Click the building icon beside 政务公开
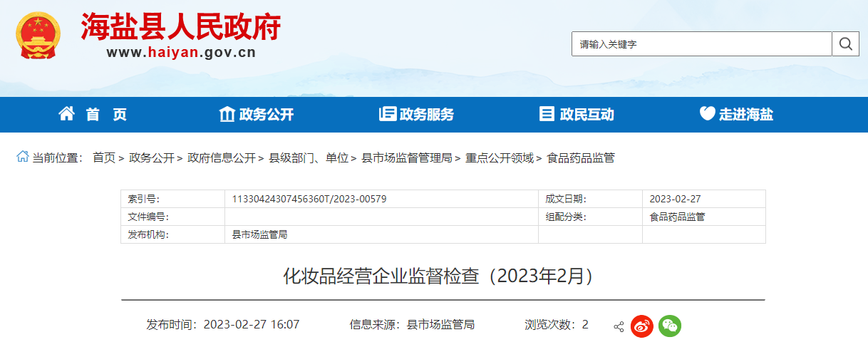Image resolution: width=868 pixels, height=347 pixels. pos(227,114)
